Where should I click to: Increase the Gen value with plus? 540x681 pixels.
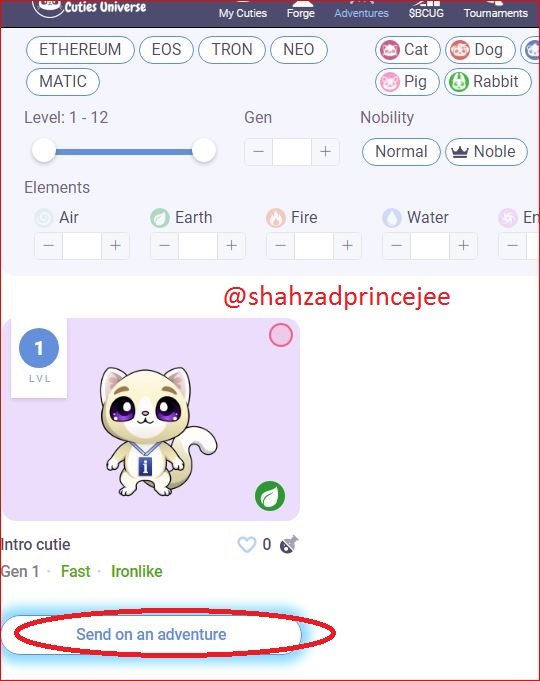tap(325, 152)
